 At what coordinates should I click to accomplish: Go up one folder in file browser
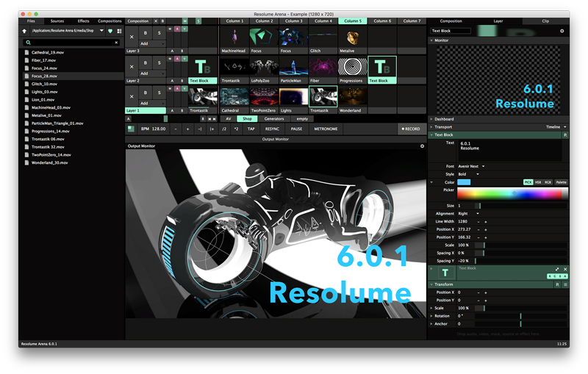tap(24, 31)
